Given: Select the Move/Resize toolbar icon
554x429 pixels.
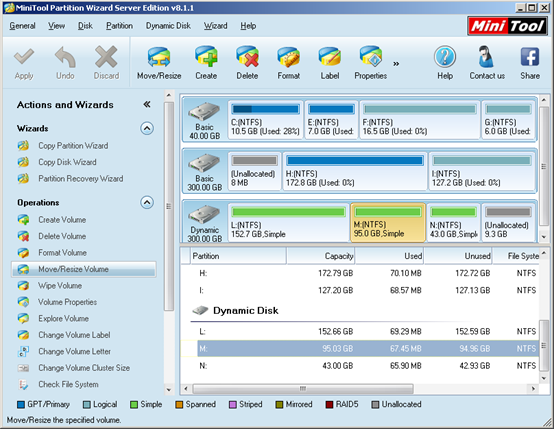Looking at the screenshot, I should point(159,57).
